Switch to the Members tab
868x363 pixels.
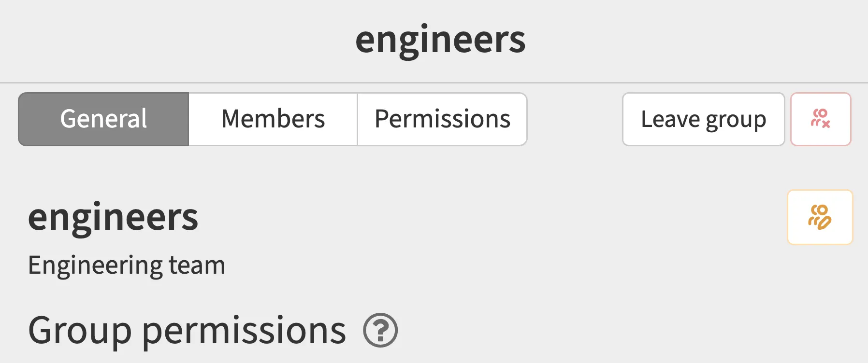coord(273,119)
